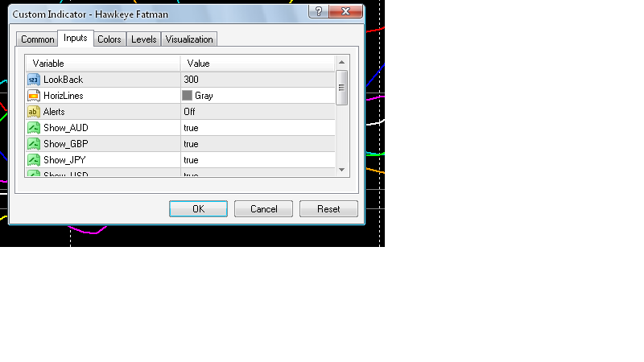Click the scroll down arrow in list
644x362 pixels.
341,170
